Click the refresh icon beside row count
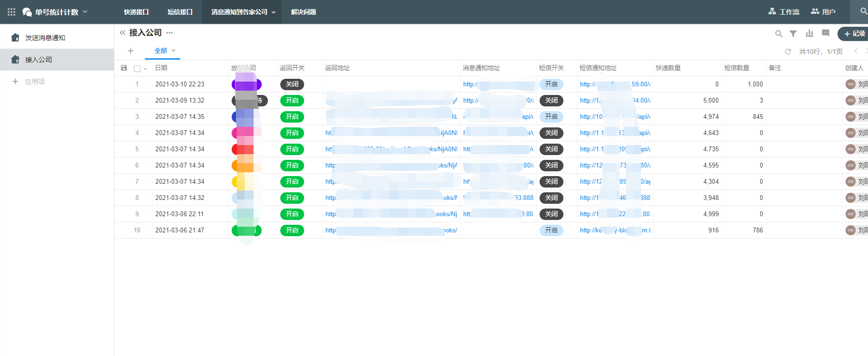868x356 pixels. pyautogui.click(x=788, y=52)
